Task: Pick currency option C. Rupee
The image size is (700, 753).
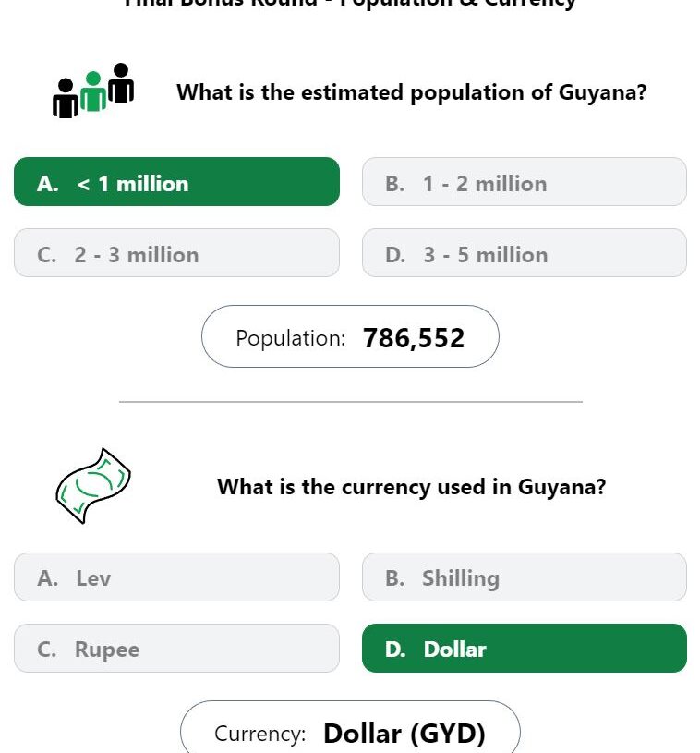Action: [176, 648]
